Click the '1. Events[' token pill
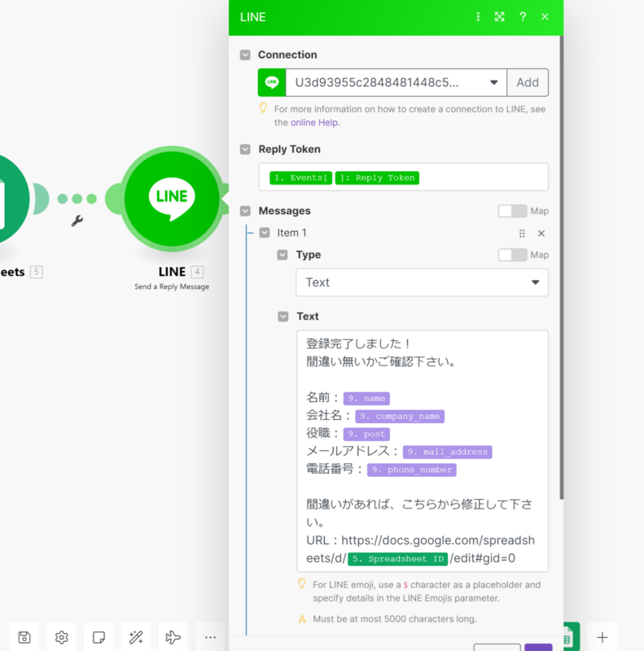Viewport: 644px width, 651px height. tap(300, 177)
